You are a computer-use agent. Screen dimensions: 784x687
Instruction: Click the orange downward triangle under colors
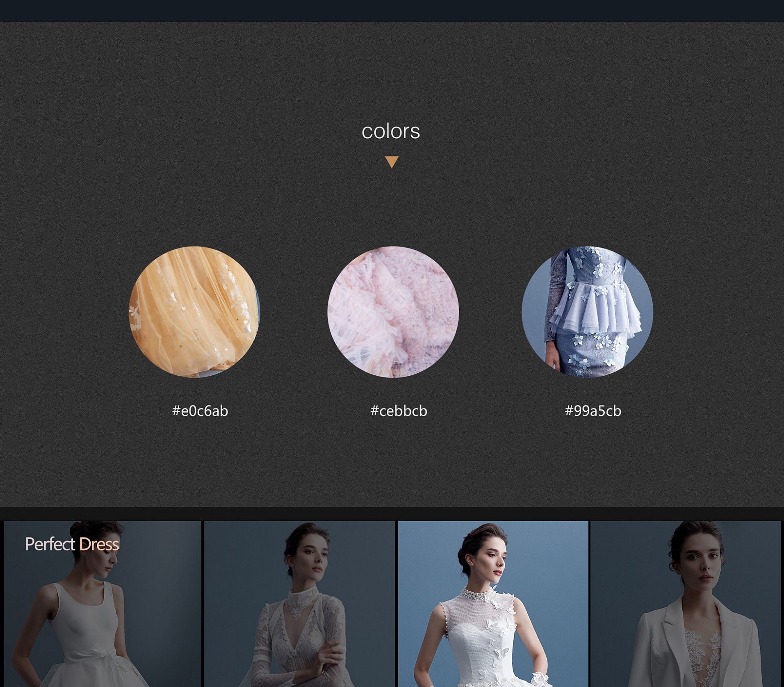(392, 162)
